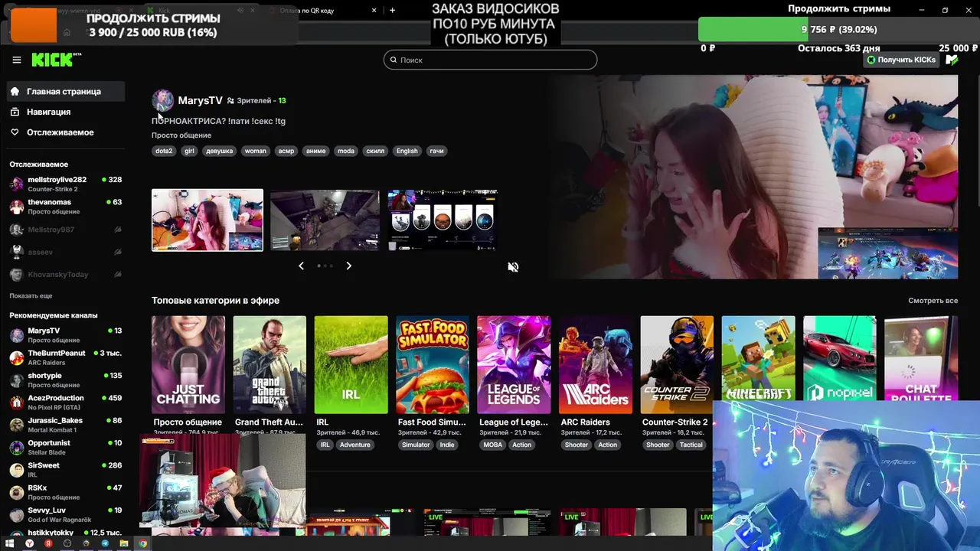
Task: Open Yandex Browser from the taskbar
Action: click(x=30, y=543)
